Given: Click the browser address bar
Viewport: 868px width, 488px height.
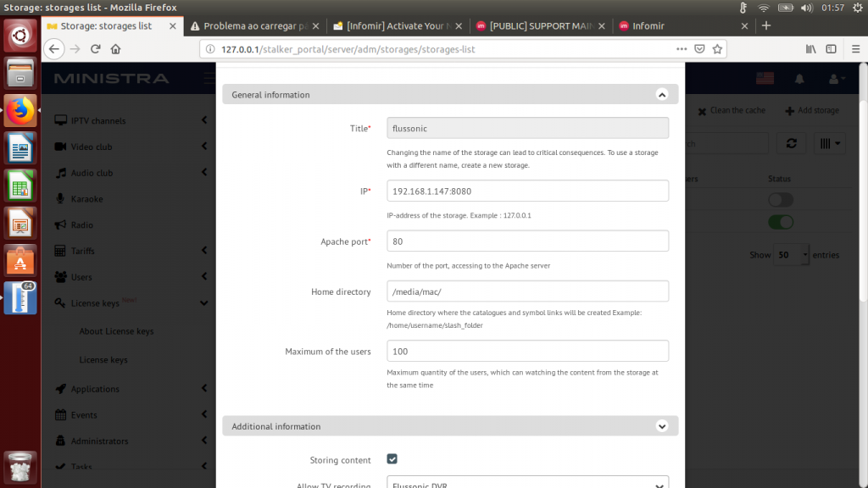Looking at the screenshot, I should click(x=442, y=49).
